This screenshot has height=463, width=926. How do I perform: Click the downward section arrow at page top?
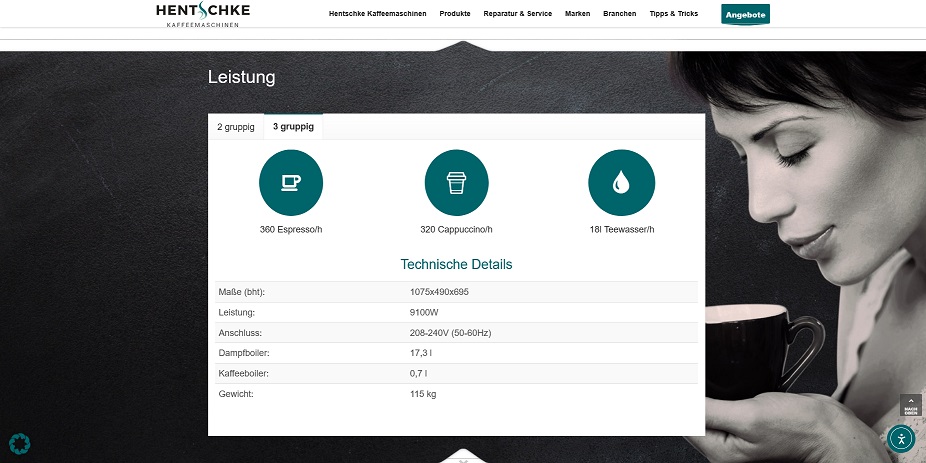(462, 45)
